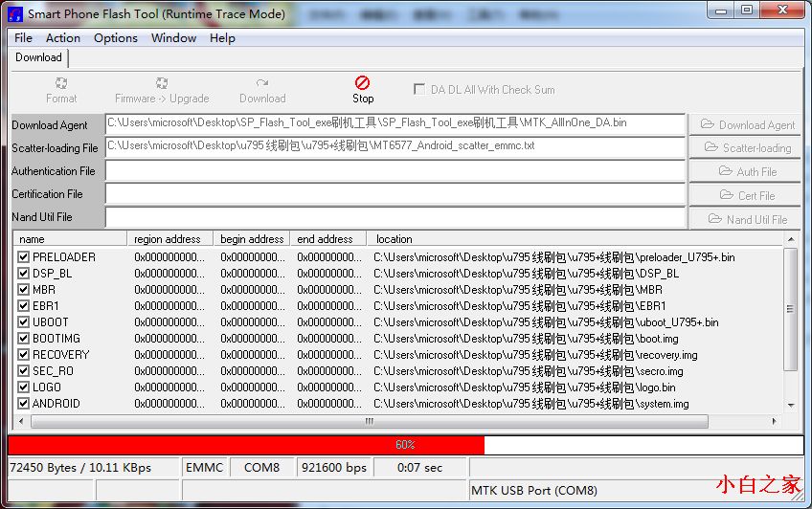Select the uboot_U795+.bin location entry
Image resolution: width=812 pixels, height=509 pixels.
[x=546, y=322]
